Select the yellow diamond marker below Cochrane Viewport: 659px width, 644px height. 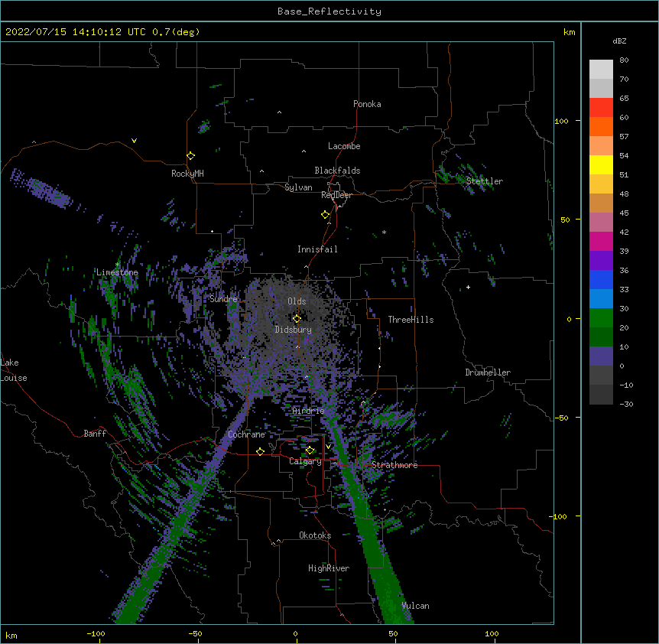pos(260,451)
